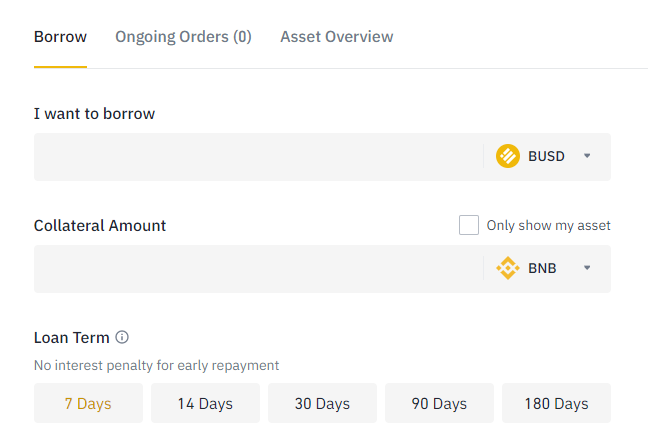Focus the Collateral Amount input field

255,268
